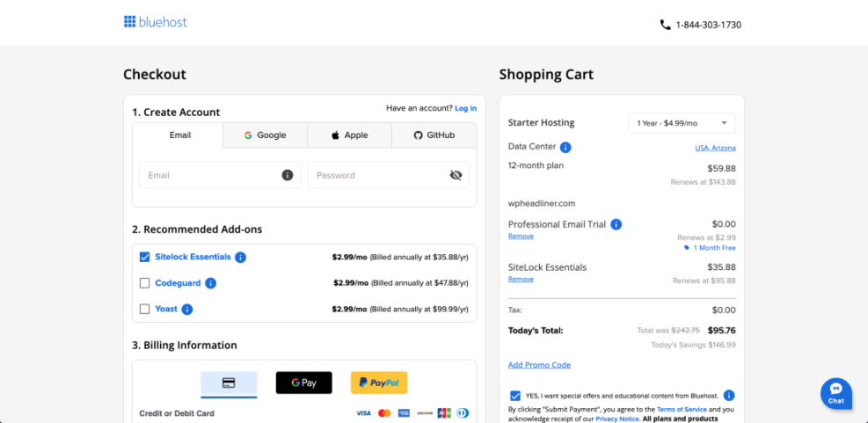Viewport: 868px width, 423px height.
Task: Click the info icon beside Data Center
Action: [x=565, y=147]
